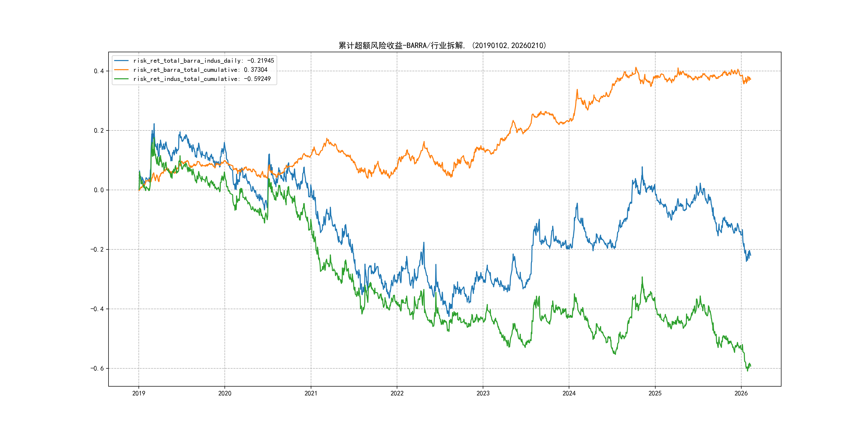Click the 0.0 y-axis tick label
868x434 pixels.
click(99, 190)
